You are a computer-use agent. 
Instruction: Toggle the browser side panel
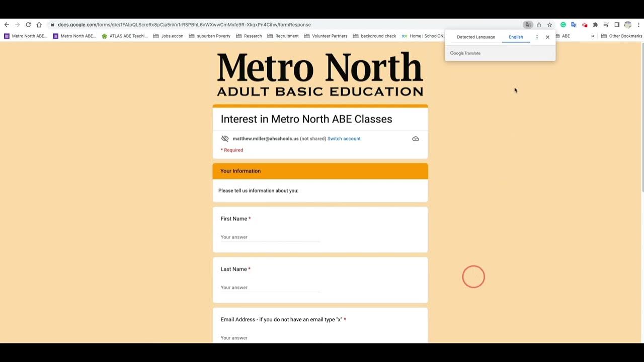(x=617, y=25)
